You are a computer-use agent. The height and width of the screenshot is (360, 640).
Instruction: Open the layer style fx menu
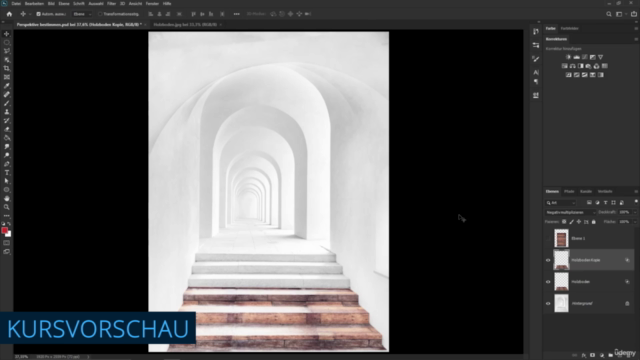pyautogui.click(x=584, y=355)
